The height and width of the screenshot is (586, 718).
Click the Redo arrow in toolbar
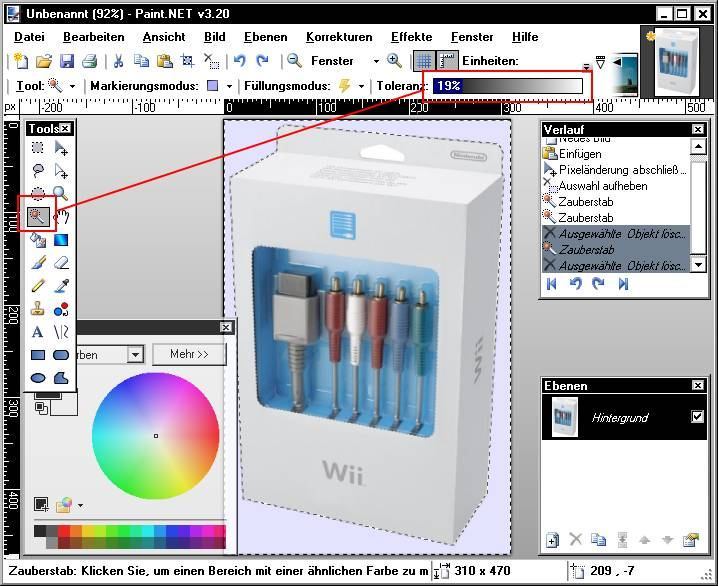(262, 61)
